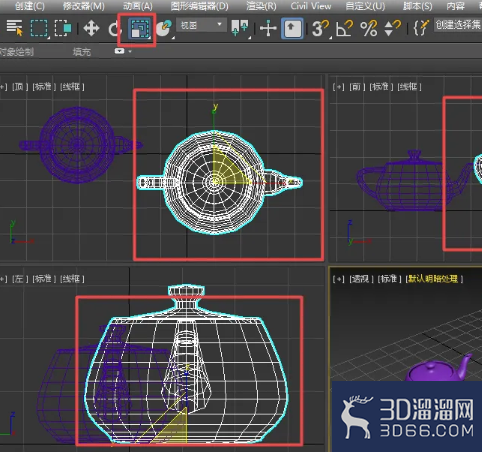Image resolution: width=482 pixels, height=452 pixels.
Task: Open the [透视] viewport label menu
Action: (x=361, y=279)
